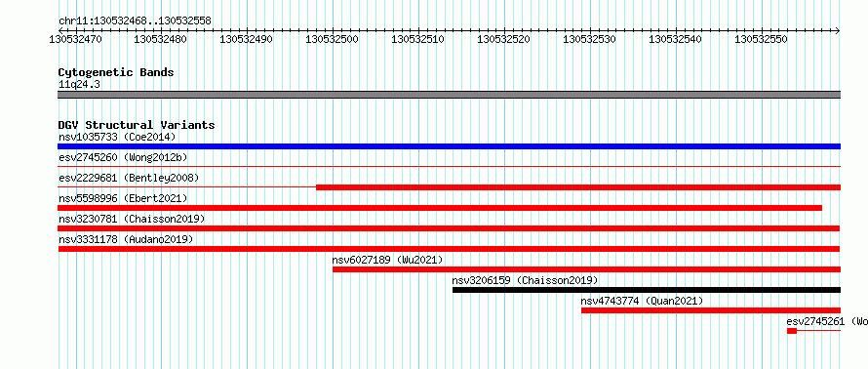Click ruler position 130532470
Viewport: 868px width, 369px height.
[75, 40]
